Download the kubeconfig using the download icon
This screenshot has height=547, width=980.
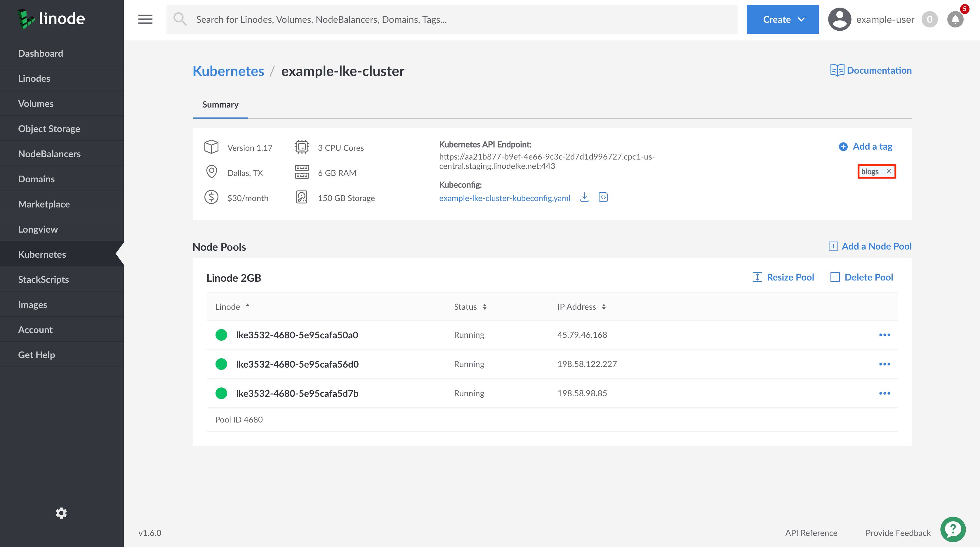coord(585,197)
